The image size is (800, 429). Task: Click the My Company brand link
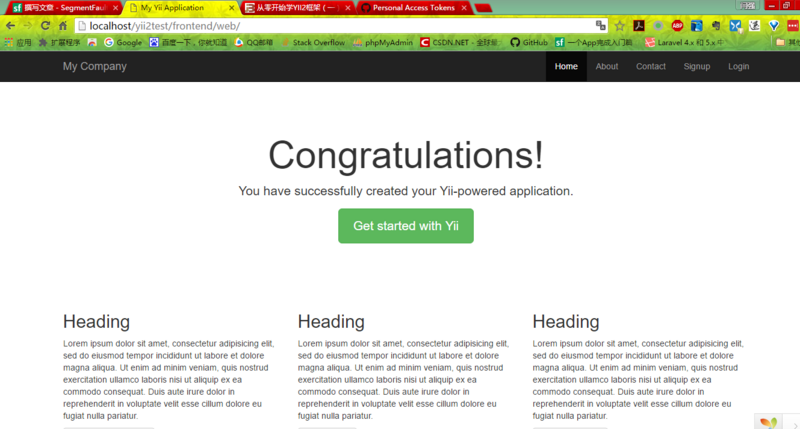[x=94, y=66]
